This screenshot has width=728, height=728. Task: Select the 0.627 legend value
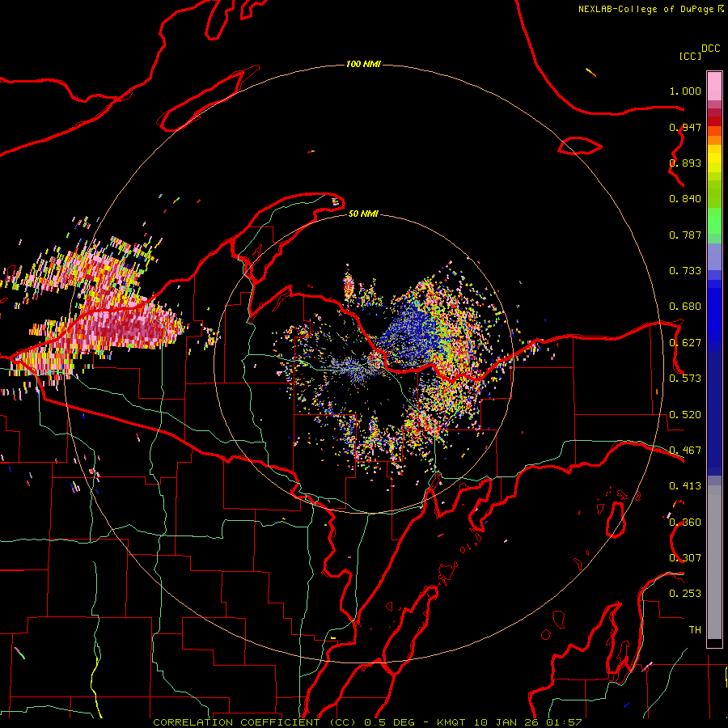point(685,343)
